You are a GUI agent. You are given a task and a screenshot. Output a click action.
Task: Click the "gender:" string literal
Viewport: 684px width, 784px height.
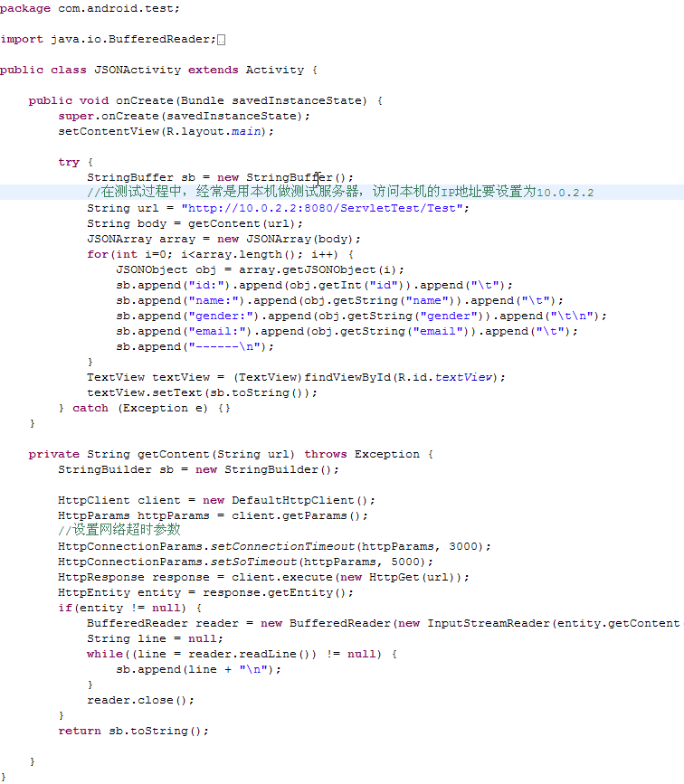coord(222,316)
